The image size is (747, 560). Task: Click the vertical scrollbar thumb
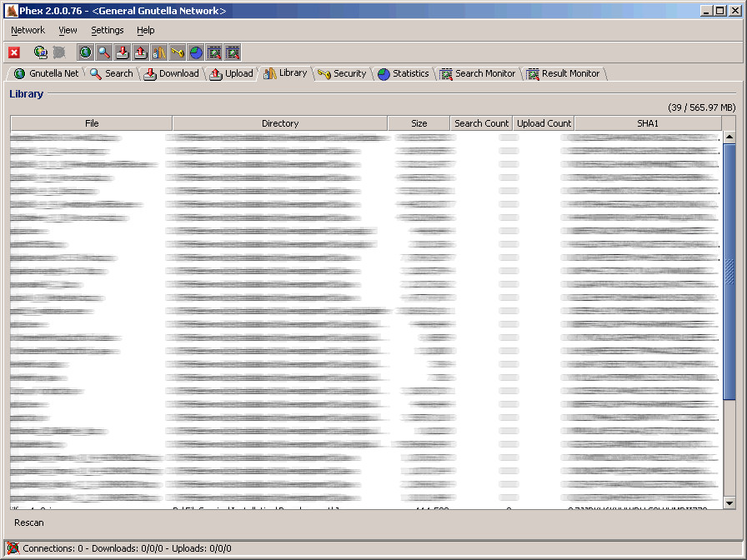[x=729, y=272]
